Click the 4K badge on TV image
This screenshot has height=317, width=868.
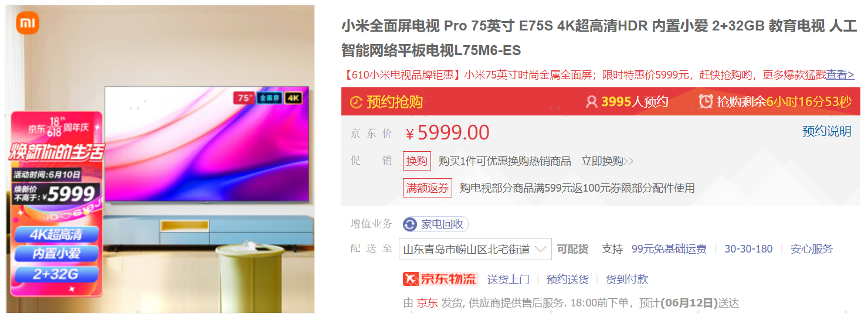coord(293,98)
